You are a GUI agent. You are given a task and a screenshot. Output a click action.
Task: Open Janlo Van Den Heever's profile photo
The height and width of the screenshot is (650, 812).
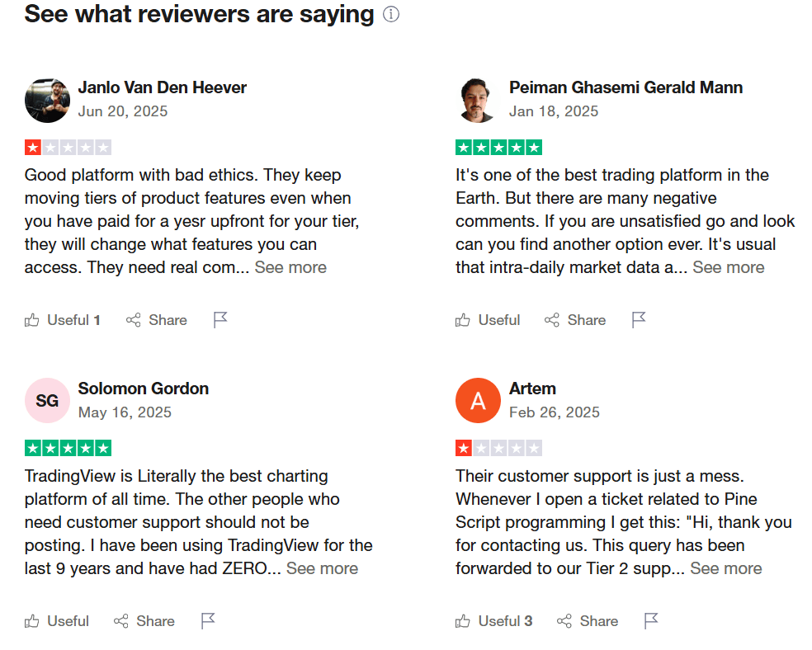click(x=47, y=101)
